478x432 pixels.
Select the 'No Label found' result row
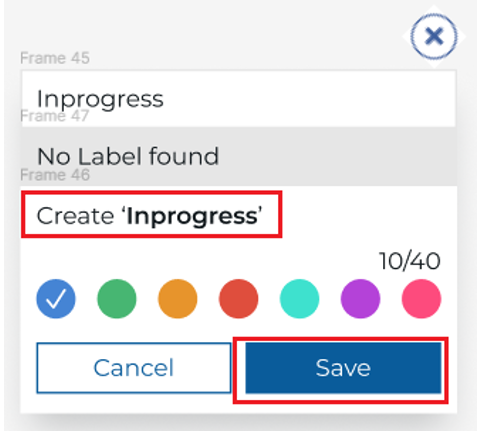[x=238, y=156]
